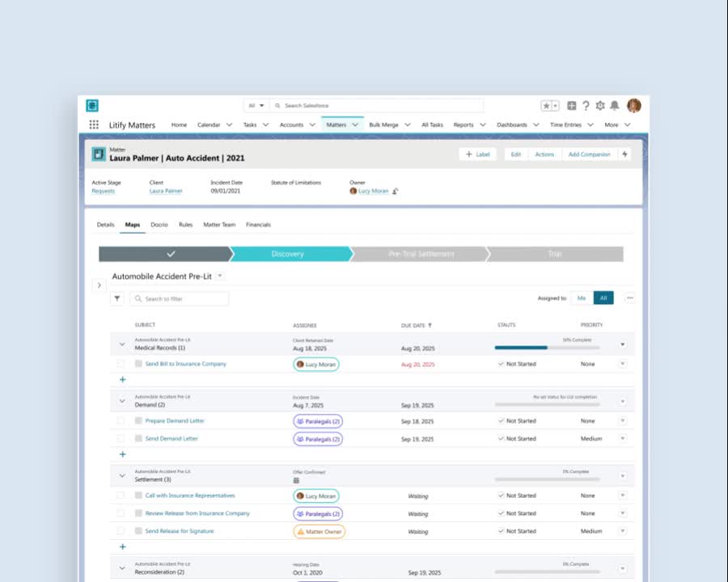Open the Send Release for Signature link
Viewport: 728px width, 582px height.
180,531
